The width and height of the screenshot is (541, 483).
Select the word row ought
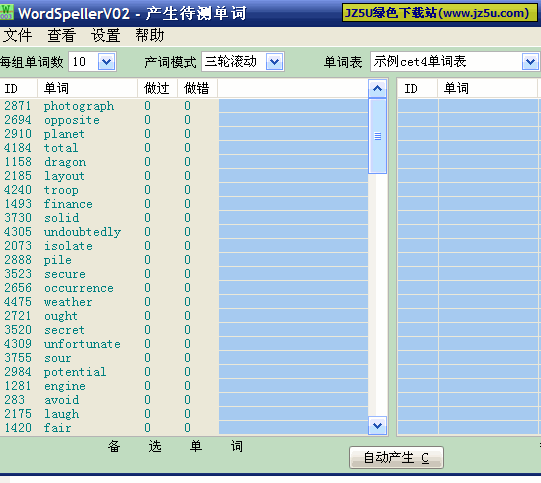(x=184, y=316)
